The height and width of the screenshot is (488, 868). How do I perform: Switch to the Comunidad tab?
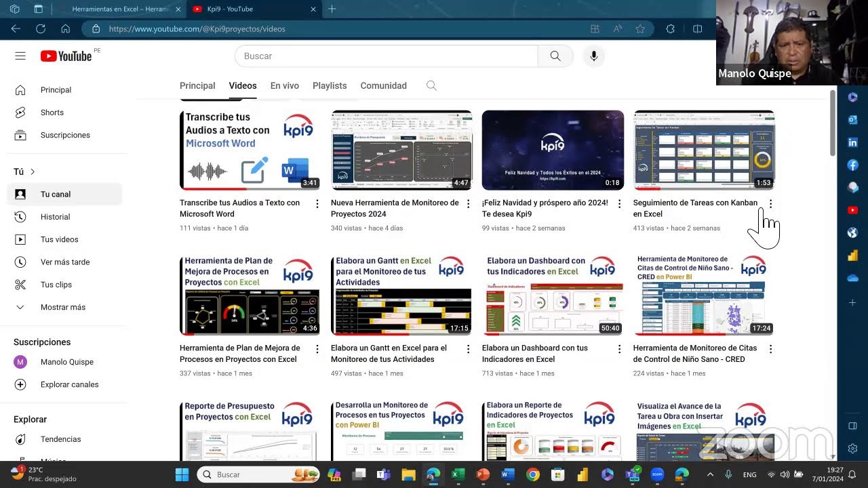[x=383, y=85]
